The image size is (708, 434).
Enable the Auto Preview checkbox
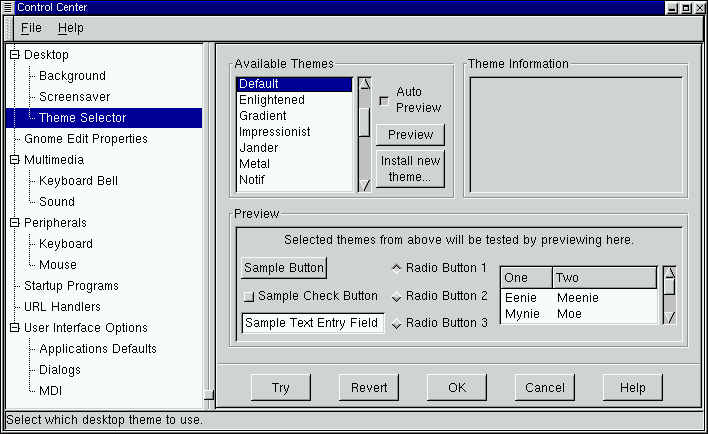383,100
